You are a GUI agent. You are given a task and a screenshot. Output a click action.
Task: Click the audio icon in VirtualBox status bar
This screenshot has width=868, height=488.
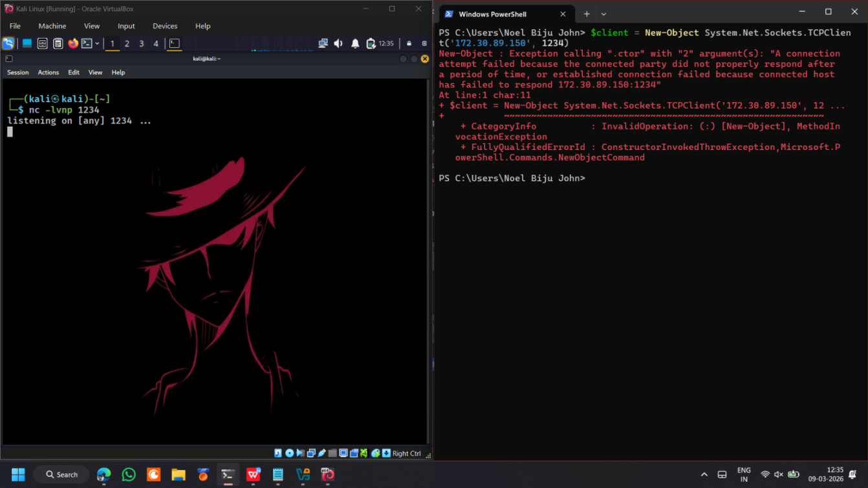click(x=299, y=452)
